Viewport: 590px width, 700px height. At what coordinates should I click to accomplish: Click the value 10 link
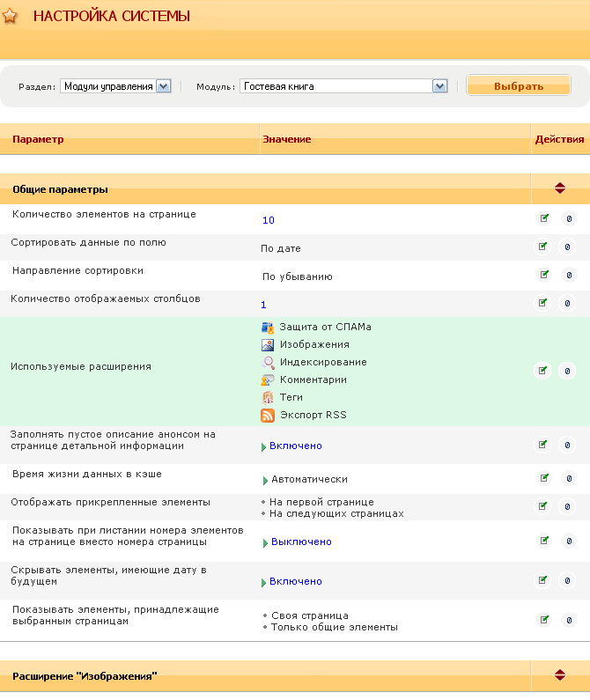pyautogui.click(x=269, y=220)
